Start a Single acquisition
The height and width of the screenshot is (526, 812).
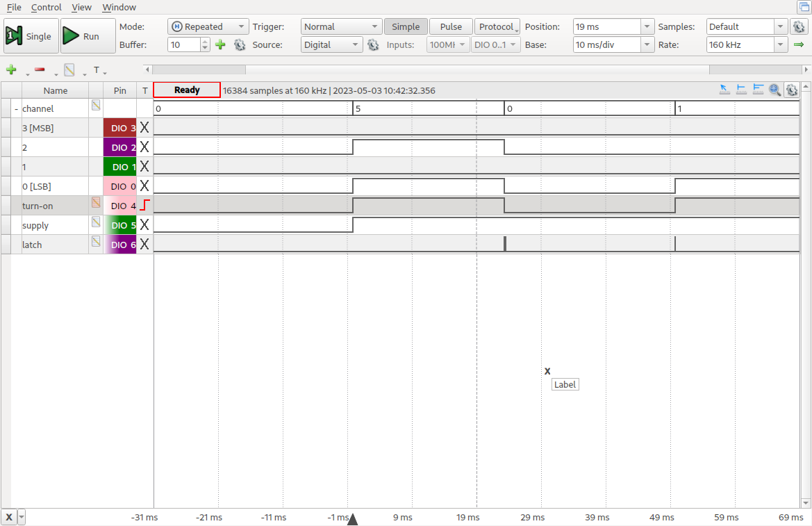pos(31,36)
